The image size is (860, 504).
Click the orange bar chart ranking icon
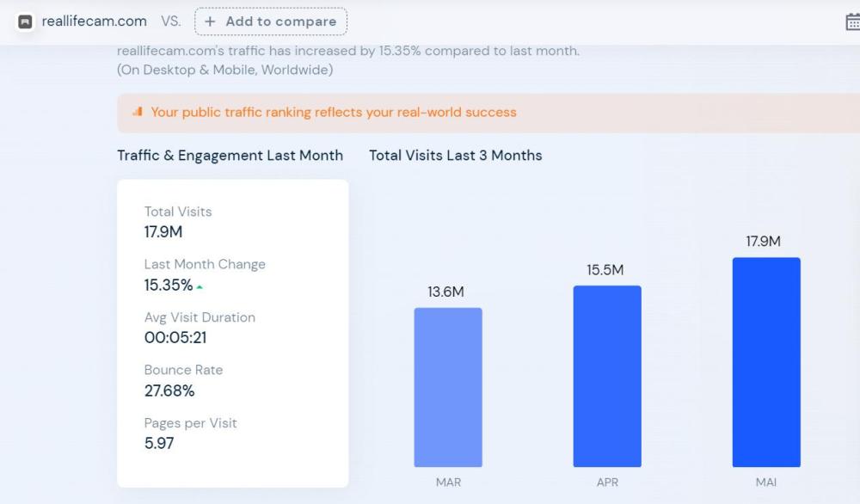coord(138,112)
